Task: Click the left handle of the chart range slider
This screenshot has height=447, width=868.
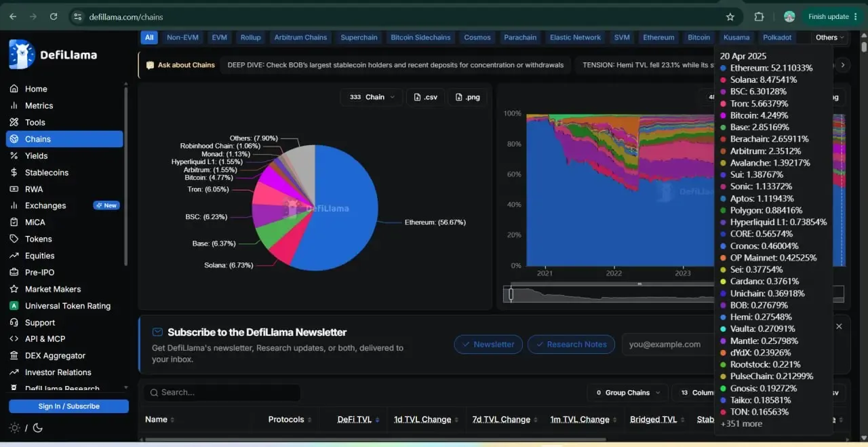Action: (511, 294)
